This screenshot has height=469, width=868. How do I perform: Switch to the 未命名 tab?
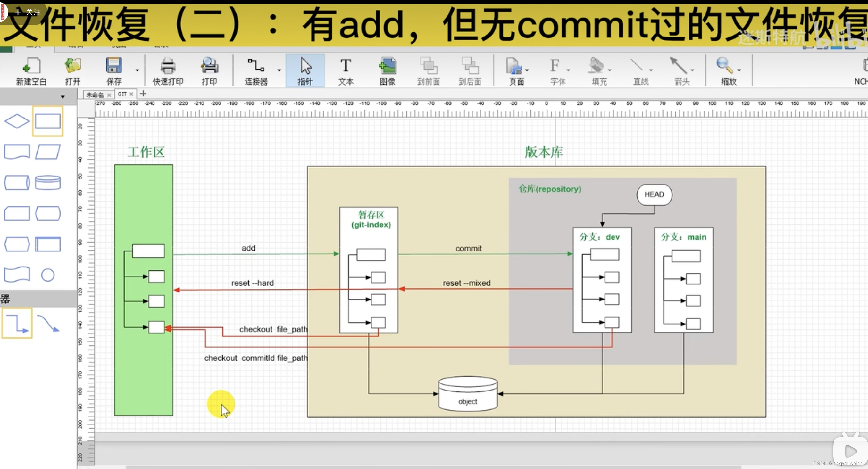(x=96, y=95)
